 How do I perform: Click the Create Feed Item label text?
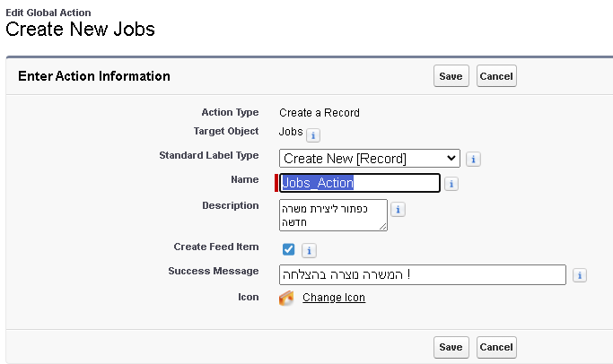point(215,247)
